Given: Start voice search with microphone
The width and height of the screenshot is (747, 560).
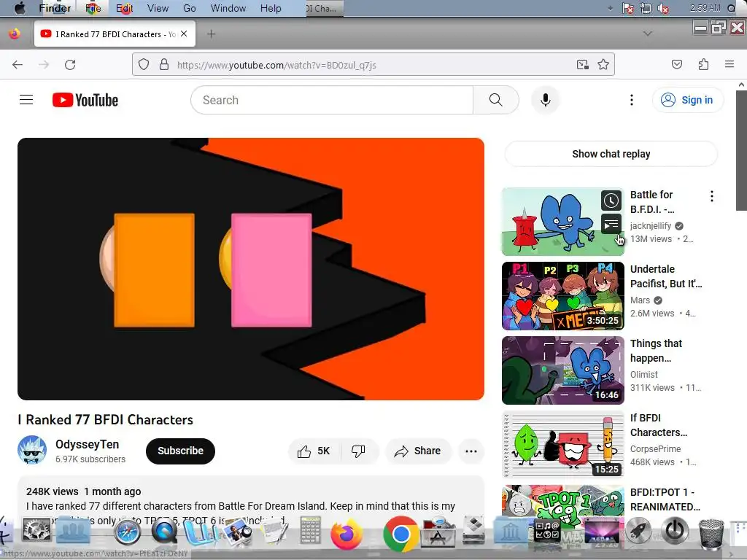Looking at the screenshot, I should (546, 100).
